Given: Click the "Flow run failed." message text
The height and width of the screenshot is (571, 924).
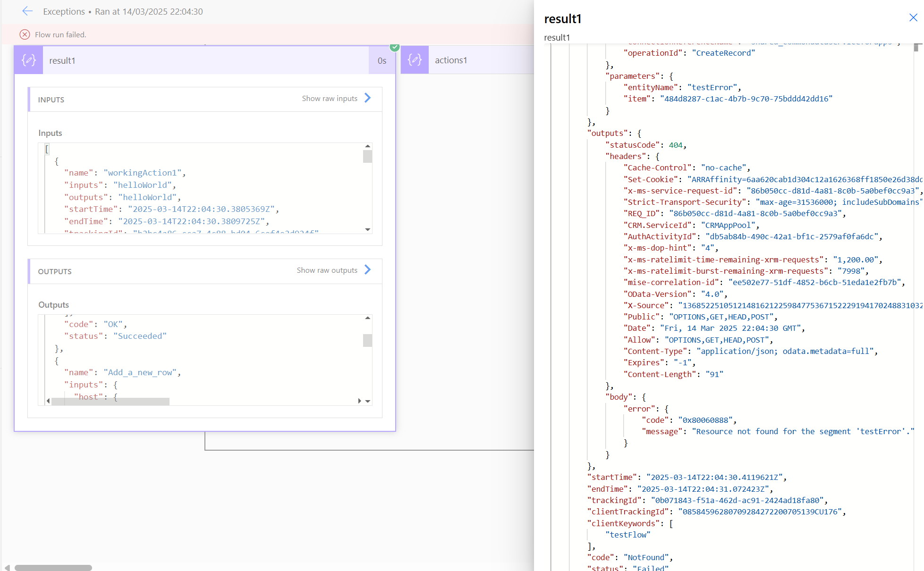Looking at the screenshot, I should click(x=60, y=34).
